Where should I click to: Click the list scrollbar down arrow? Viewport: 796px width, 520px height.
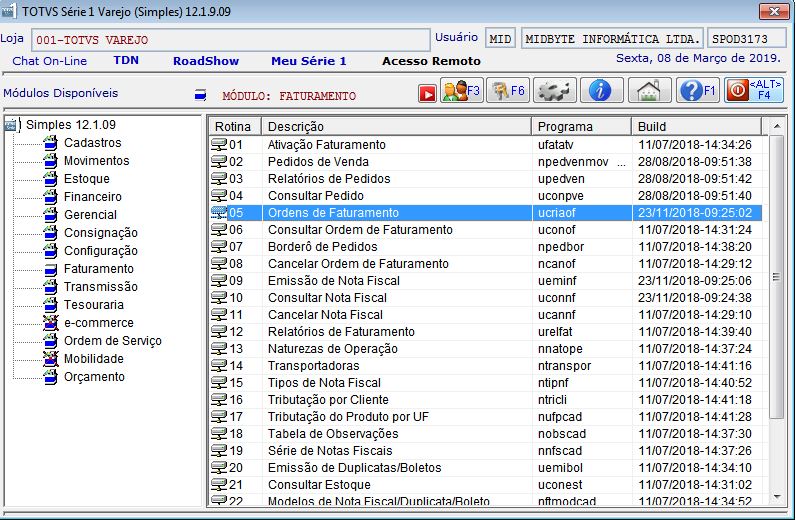tap(777, 497)
